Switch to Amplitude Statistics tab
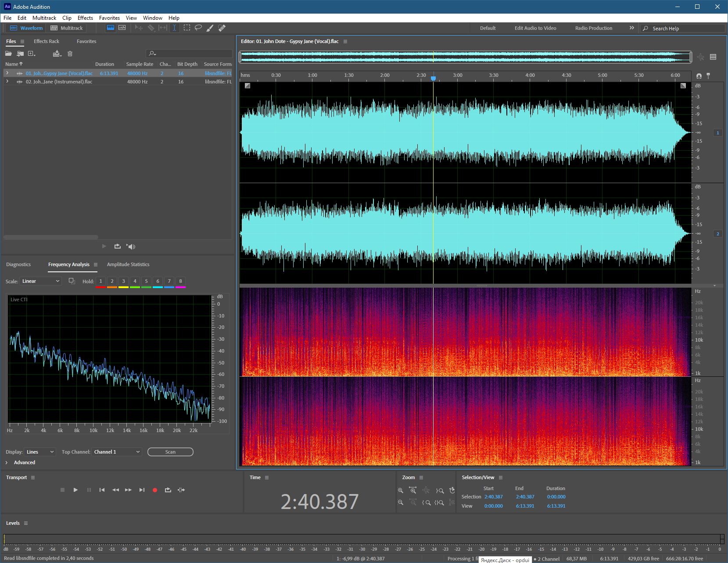The height and width of the screenshot is (563, 728). [128, 264]
